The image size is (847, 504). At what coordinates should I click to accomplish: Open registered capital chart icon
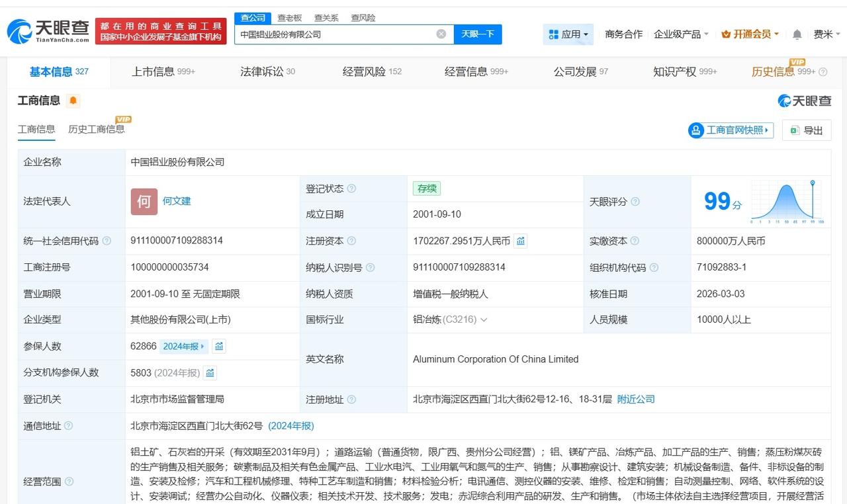pos(521,241)
